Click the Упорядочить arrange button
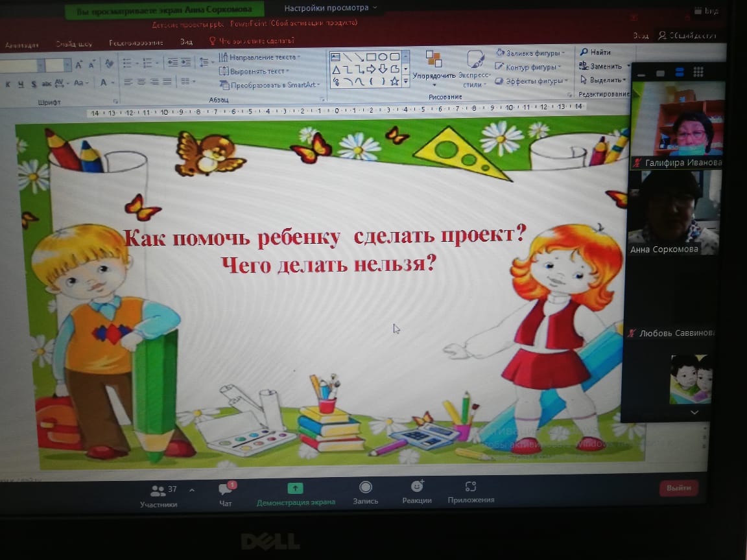 point(434,67)
